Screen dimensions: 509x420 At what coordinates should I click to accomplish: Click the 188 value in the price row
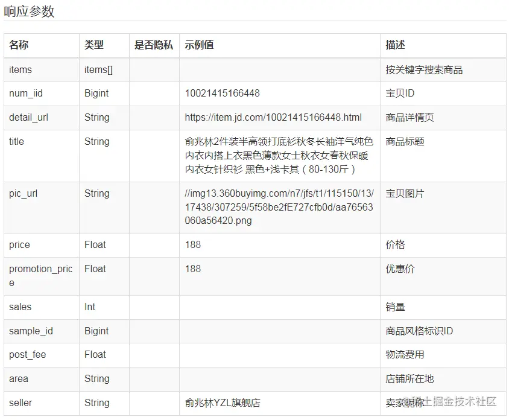tap(193, 244)
